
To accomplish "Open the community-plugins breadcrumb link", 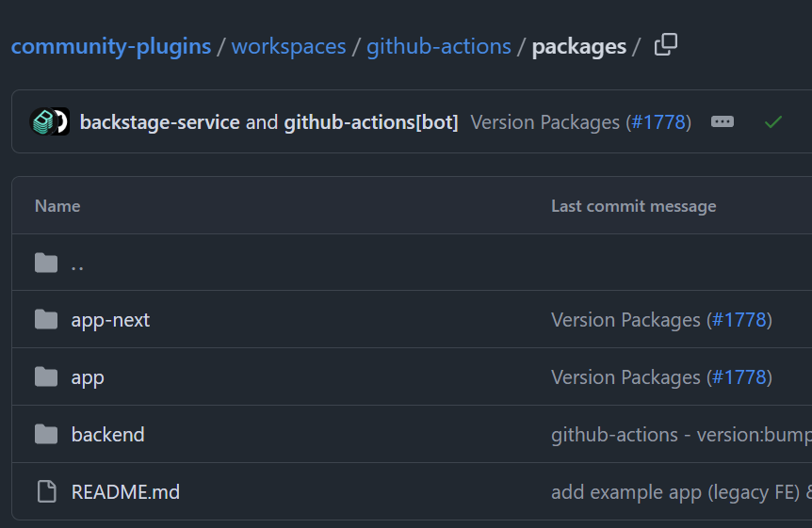I will pos(111,46).
